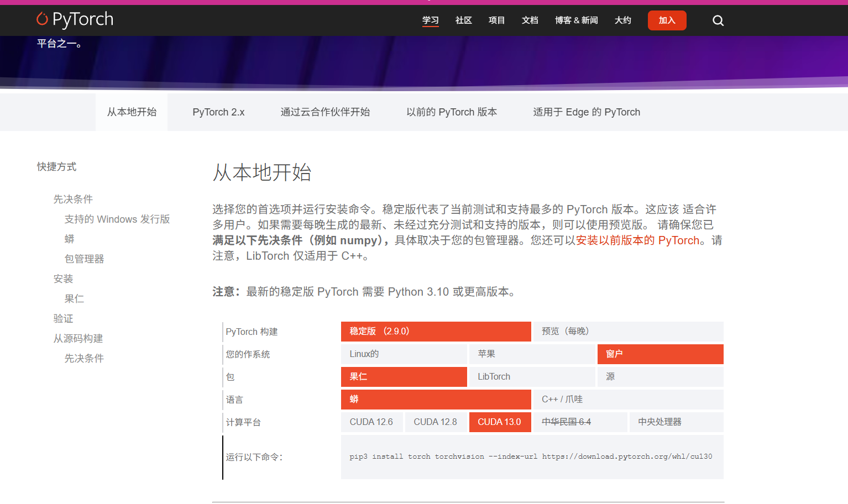The image size is (848, 504).
Task: Open the search magnifier icon
Action: click(718, 20)
